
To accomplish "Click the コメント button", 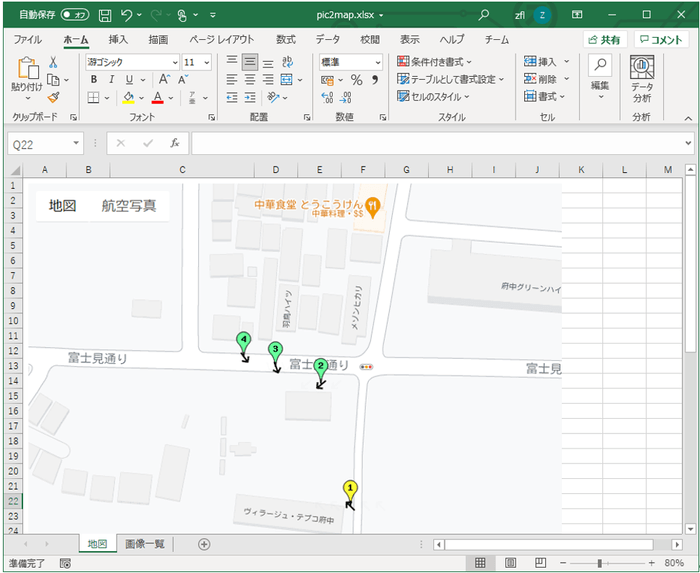I will coord(661,40).
